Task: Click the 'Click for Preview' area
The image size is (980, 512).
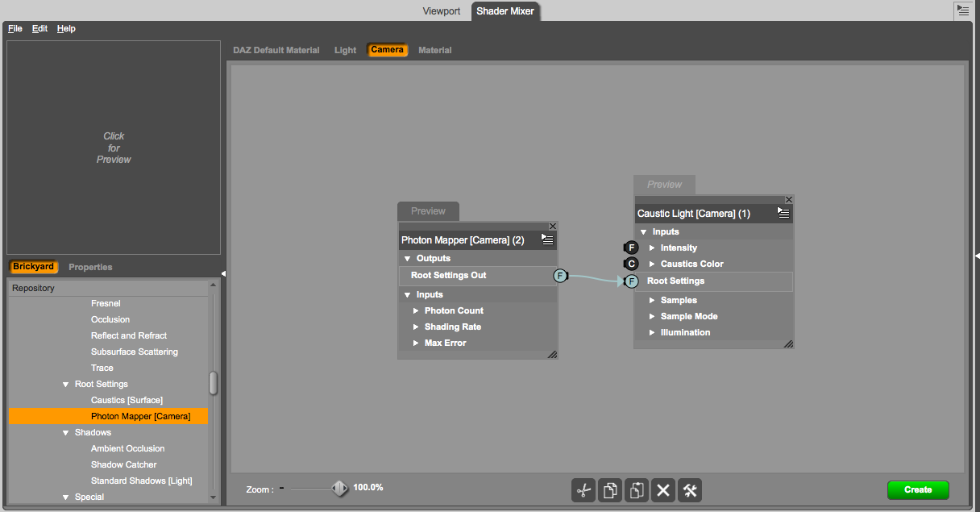Action: click(114, 148)
